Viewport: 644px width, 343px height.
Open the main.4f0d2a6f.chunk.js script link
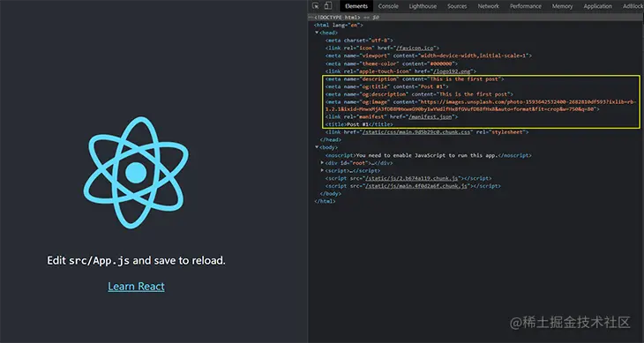(416, 186)
